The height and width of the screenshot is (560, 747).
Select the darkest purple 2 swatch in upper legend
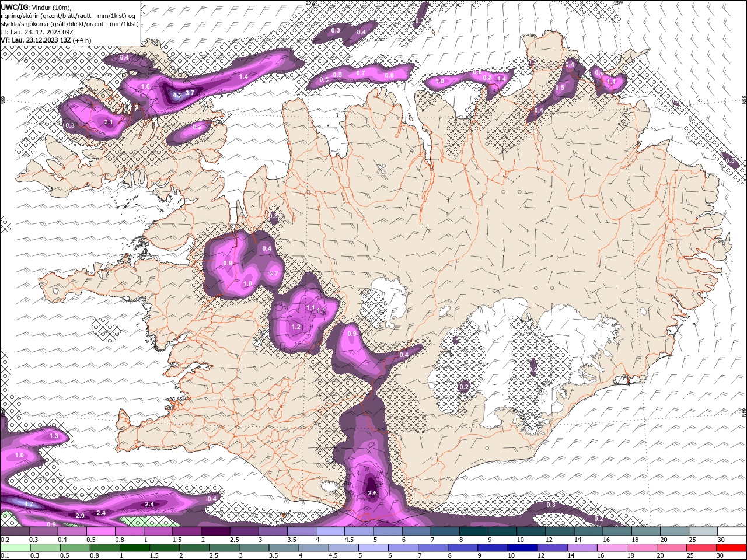point(215,531)
